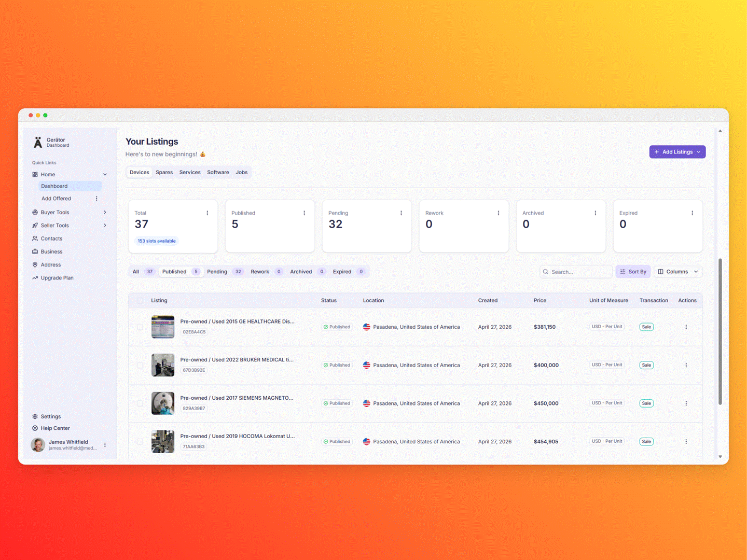Click the Sale tag on HOCOMA row
The image size is (747, 560).
(x=646, y=442)
